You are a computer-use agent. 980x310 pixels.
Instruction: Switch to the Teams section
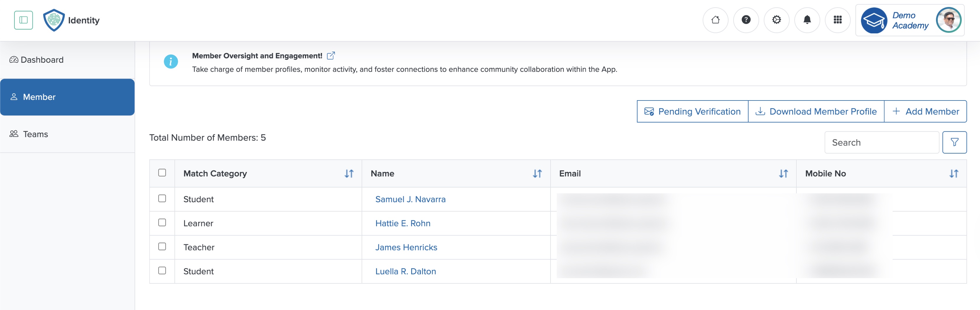tap(35, 134)
